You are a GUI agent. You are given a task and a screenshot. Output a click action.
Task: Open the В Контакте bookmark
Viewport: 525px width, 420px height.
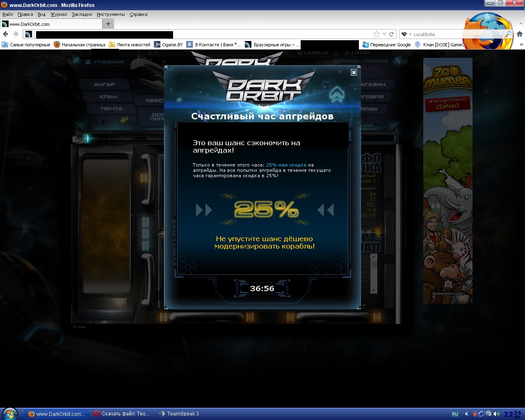tap(214, 45)
